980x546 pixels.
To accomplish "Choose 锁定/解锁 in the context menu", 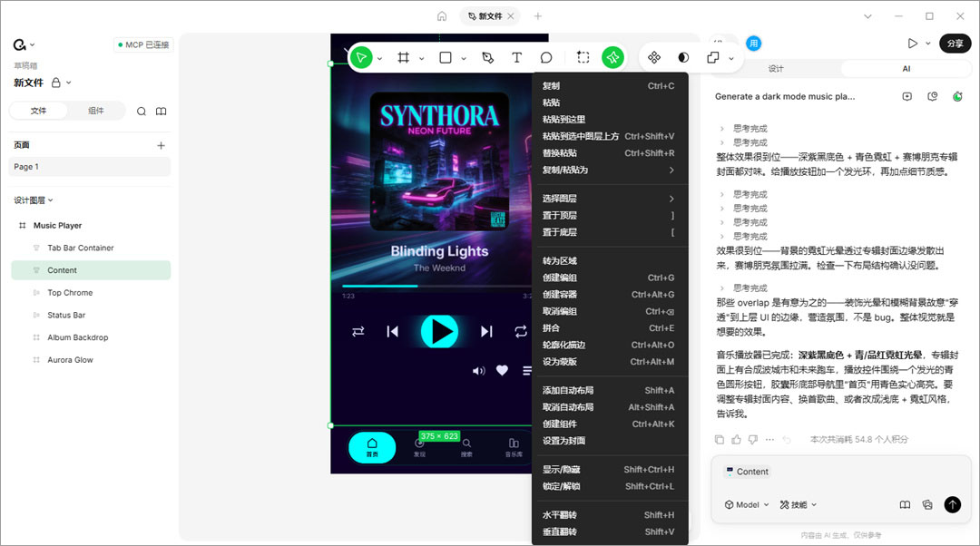I will 610,486.
